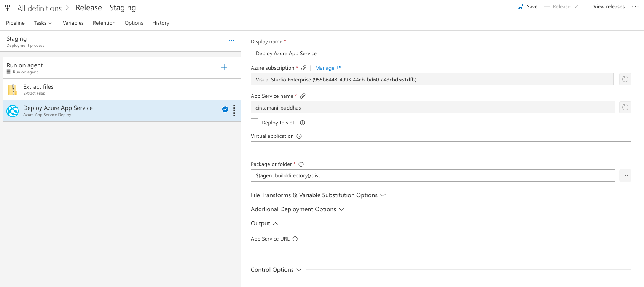This screenshot has width=644, height=287.
Task: Click the Extract files zip folder icon
Action: pyautogui.click(x=13, y=89)
